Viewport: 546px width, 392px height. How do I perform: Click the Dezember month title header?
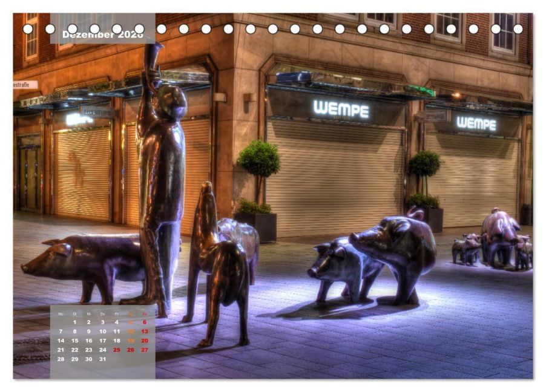(x=102, y=35)
